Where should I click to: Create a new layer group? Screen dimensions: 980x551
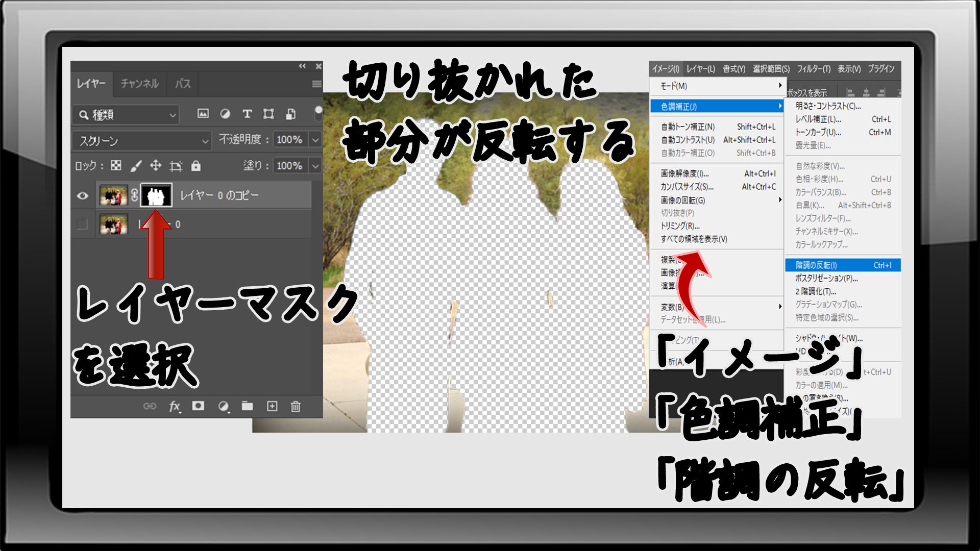click(247, 406)
